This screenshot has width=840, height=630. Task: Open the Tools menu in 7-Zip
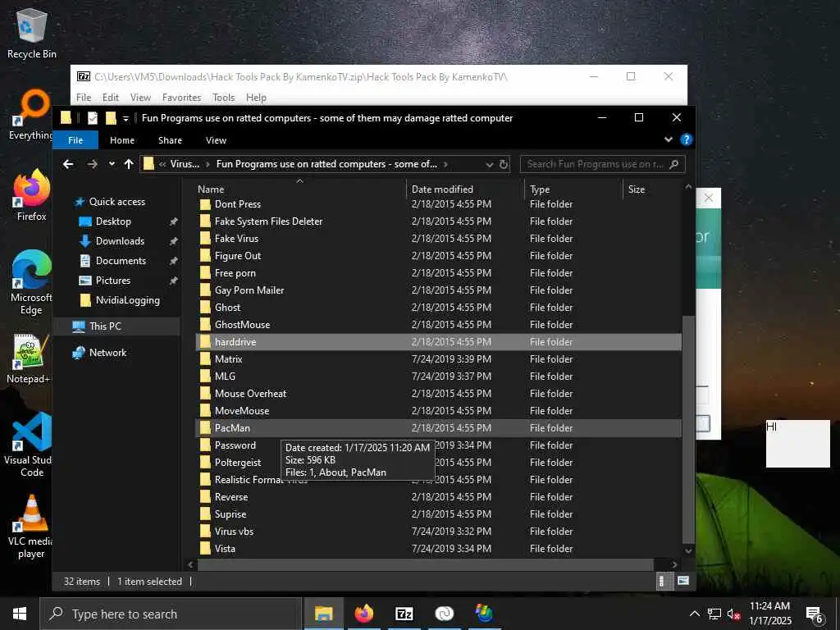click(223, 98)
